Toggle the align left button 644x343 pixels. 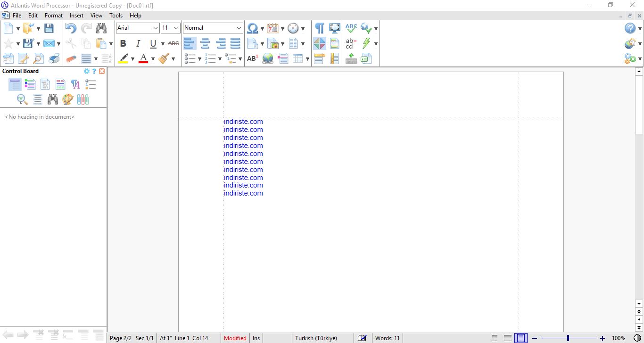tap(190, 43)
